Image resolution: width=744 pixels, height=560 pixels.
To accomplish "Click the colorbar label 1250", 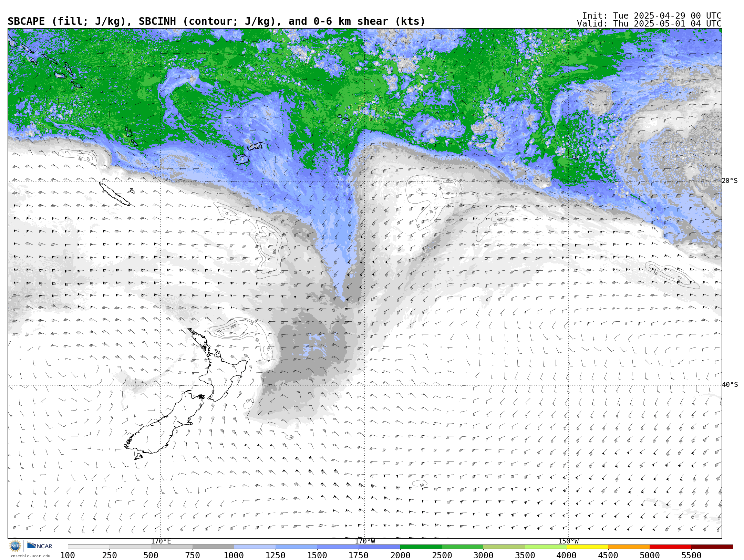I will click(276, 556).
